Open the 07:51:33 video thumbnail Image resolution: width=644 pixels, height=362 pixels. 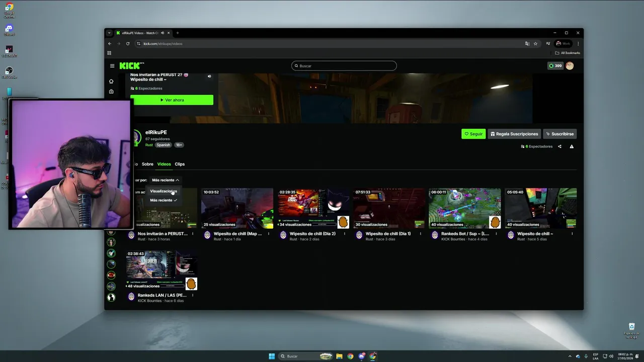tap(389, 208)
